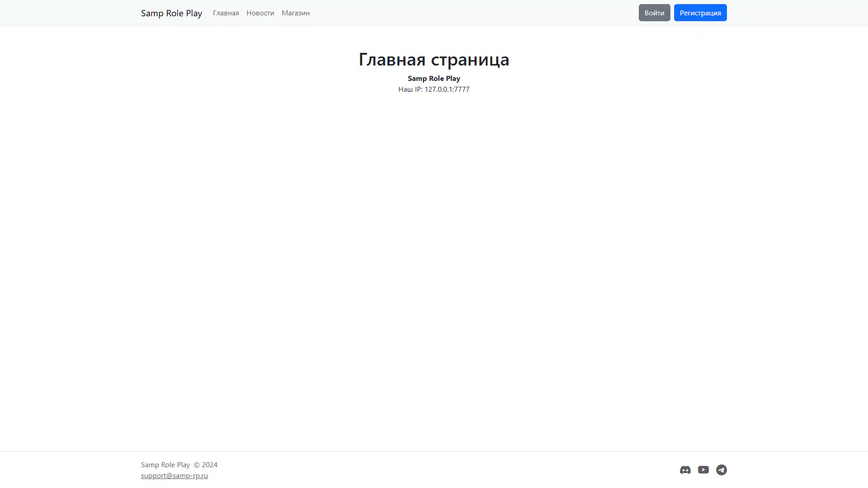Open the Telegram icon in footer
868x488 pixels.
click(x=721, y=470)
